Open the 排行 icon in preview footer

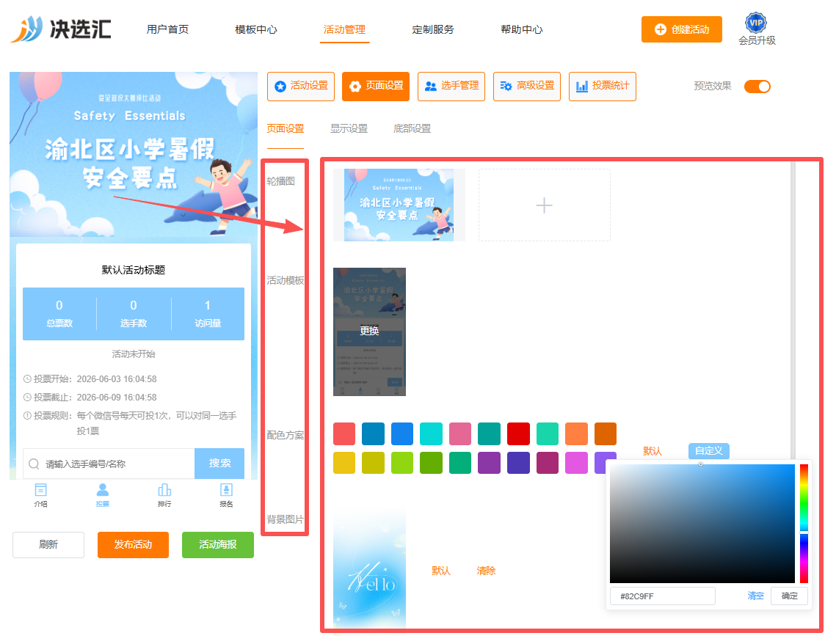click(164, 489)
